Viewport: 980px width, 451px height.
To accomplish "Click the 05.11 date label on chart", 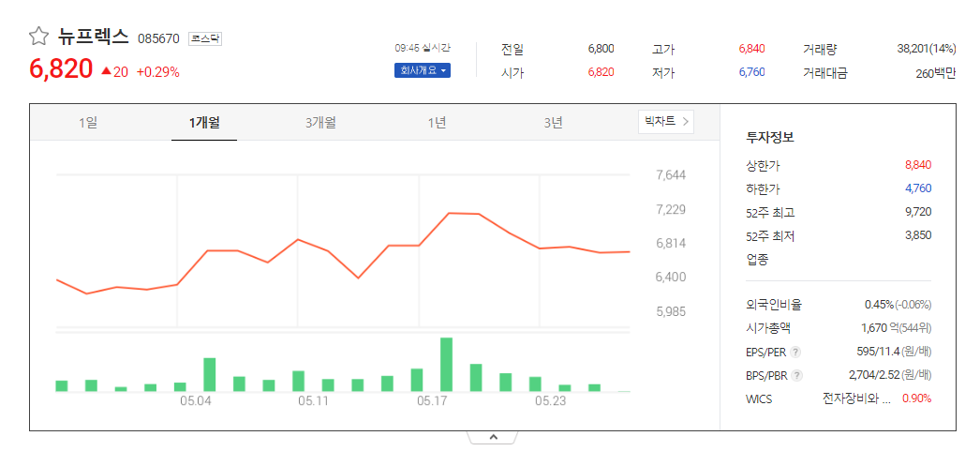I will pos(314,401).
